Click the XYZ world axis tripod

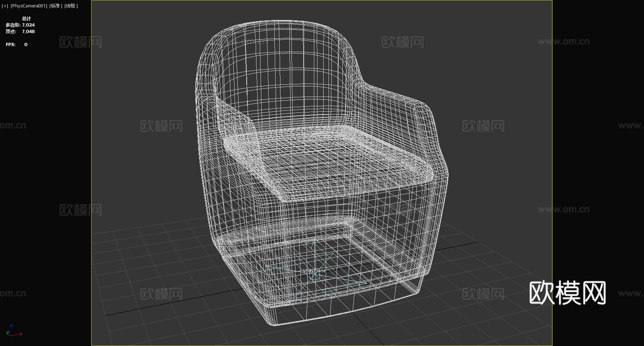click(x=14, y=331)
